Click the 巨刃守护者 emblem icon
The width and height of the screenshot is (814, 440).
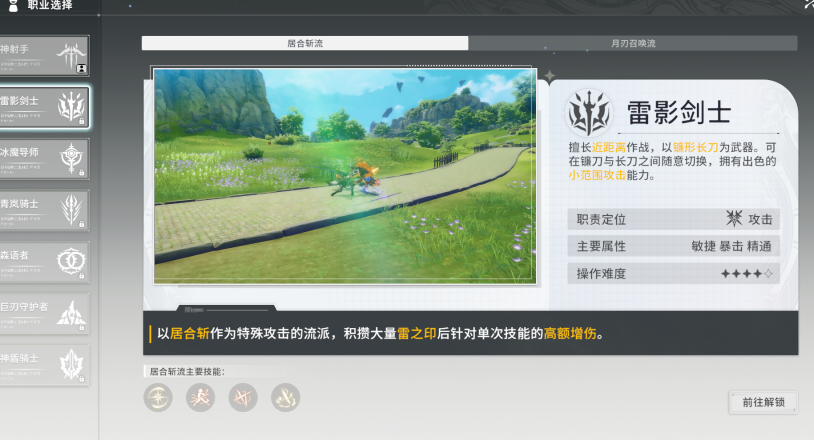click(72, 313)
